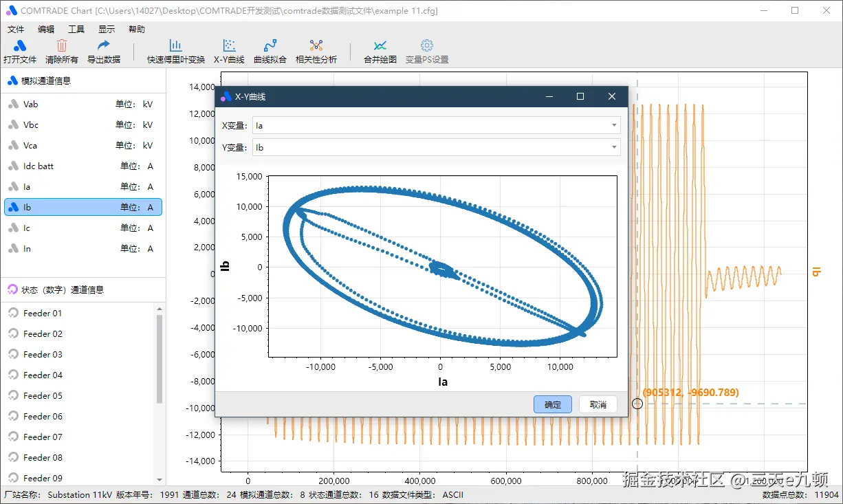Click the In channel icon
843x504 pixels.
[x=13, y=249]
